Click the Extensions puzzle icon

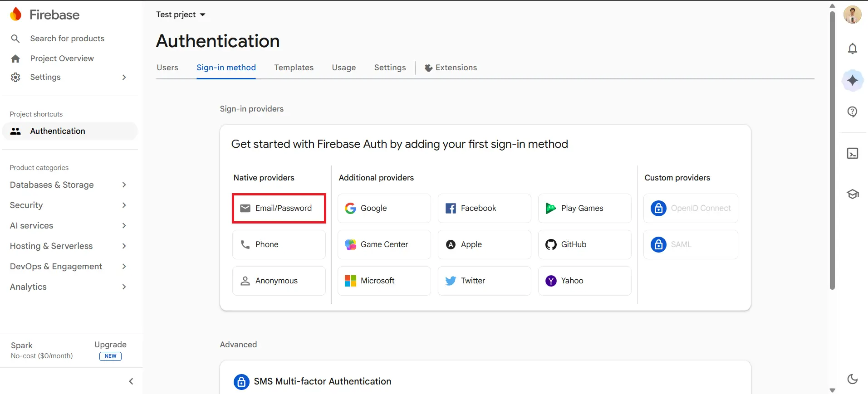(x=428, y=68)
